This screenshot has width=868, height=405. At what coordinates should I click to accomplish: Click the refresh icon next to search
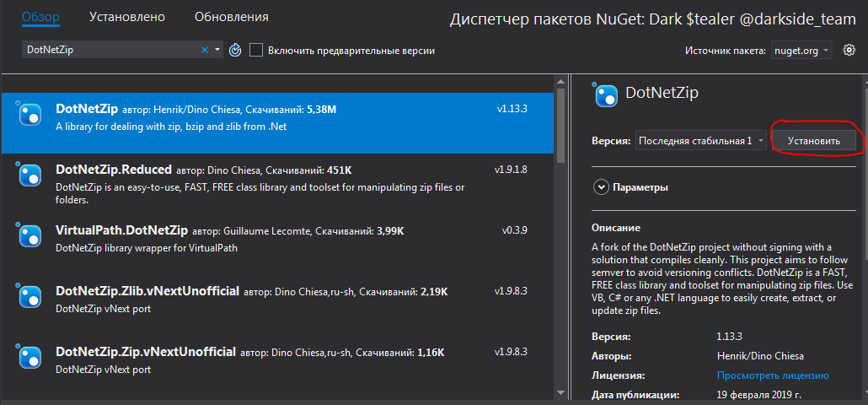(235, 51)
